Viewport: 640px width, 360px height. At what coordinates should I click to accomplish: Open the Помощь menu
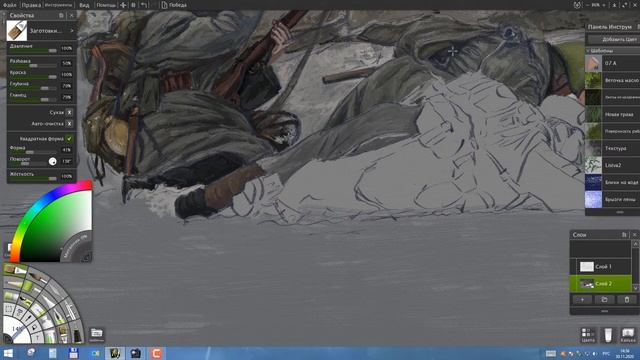point(106,5)
